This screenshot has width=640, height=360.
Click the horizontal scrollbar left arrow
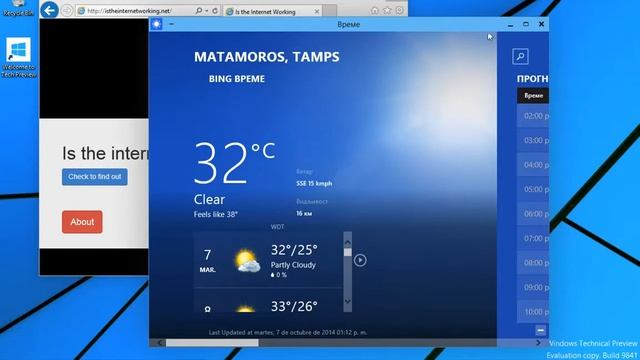160,343
